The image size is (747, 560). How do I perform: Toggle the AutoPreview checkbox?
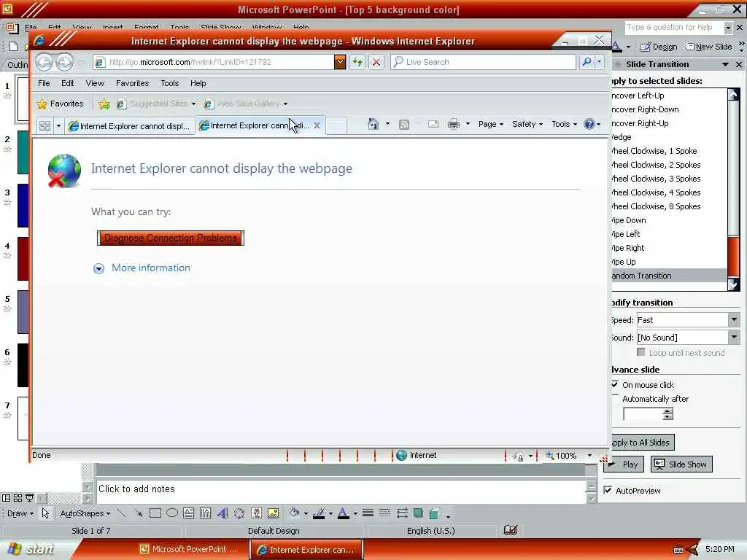[x=608, y=490]
